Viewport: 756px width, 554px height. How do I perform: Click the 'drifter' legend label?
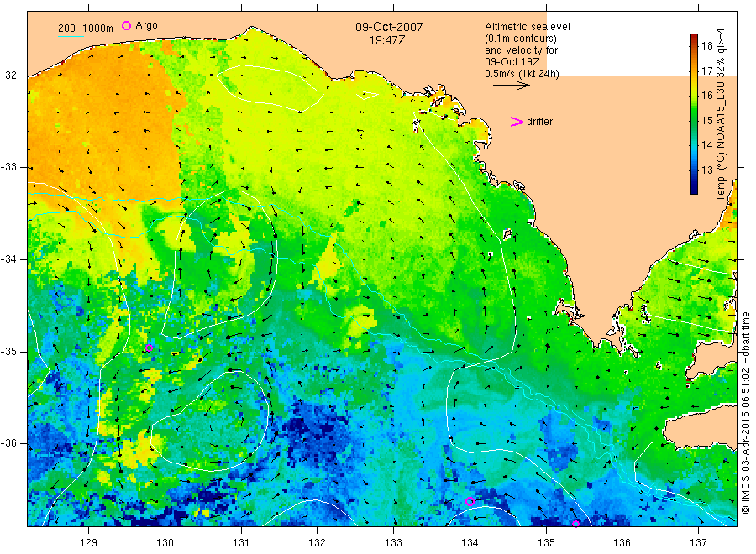click(x=539, y=122)
